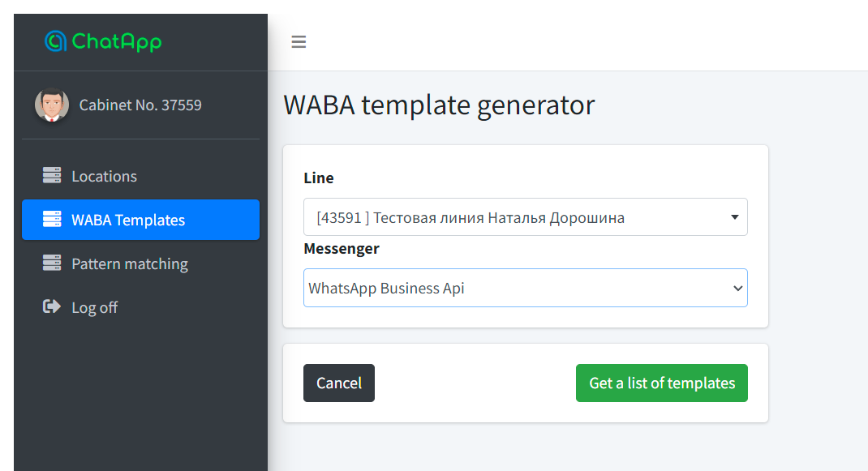Click the WABA template generator heading
Screen dimensions: 868x471
coord(439,105)
